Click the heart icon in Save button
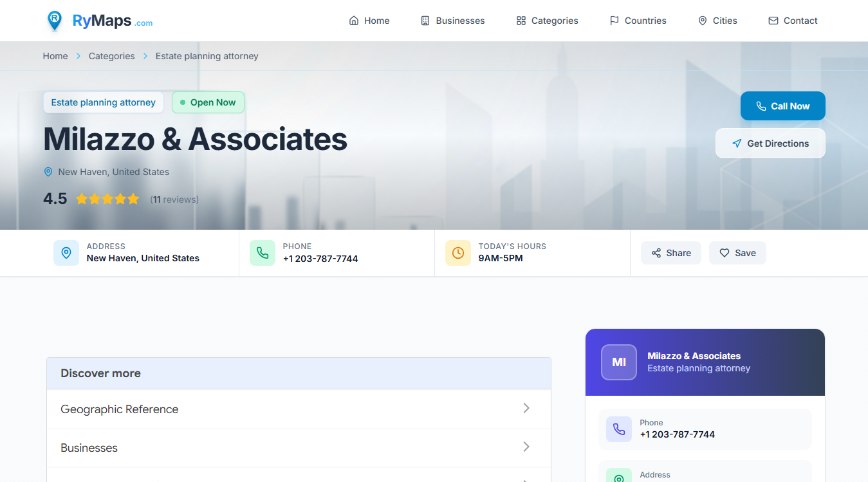Image resolution: width=868 pixels, height=482 pixels. pyautogui.click(x=725, y=253)
